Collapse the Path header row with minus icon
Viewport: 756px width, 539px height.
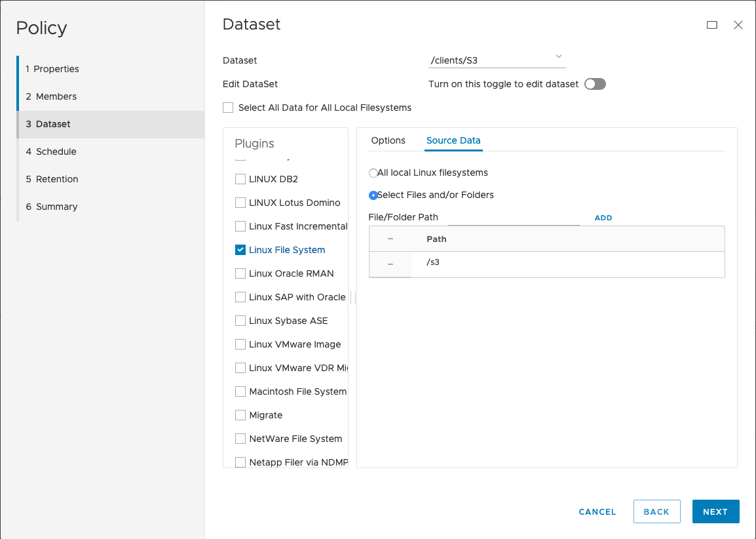coord(390,239)
